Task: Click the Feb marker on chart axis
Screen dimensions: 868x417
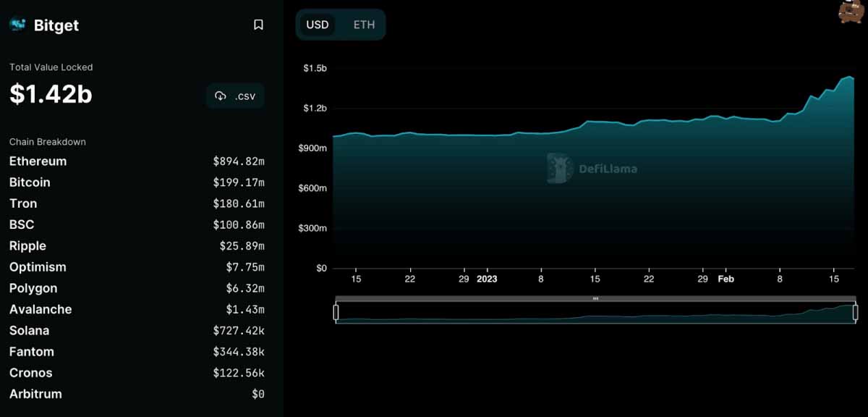Action: click(x=726, y=279)
